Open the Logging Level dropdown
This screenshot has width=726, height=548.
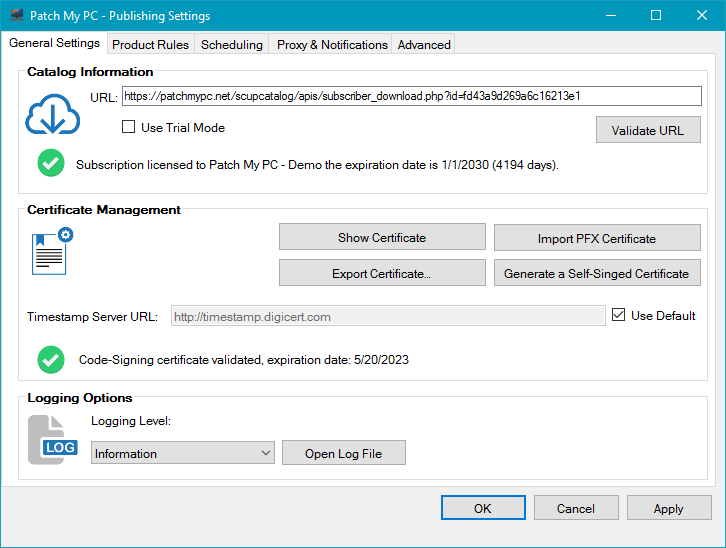tap(182, 453)
